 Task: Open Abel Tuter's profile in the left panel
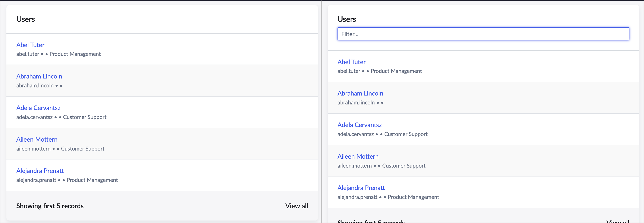(30, 45)
